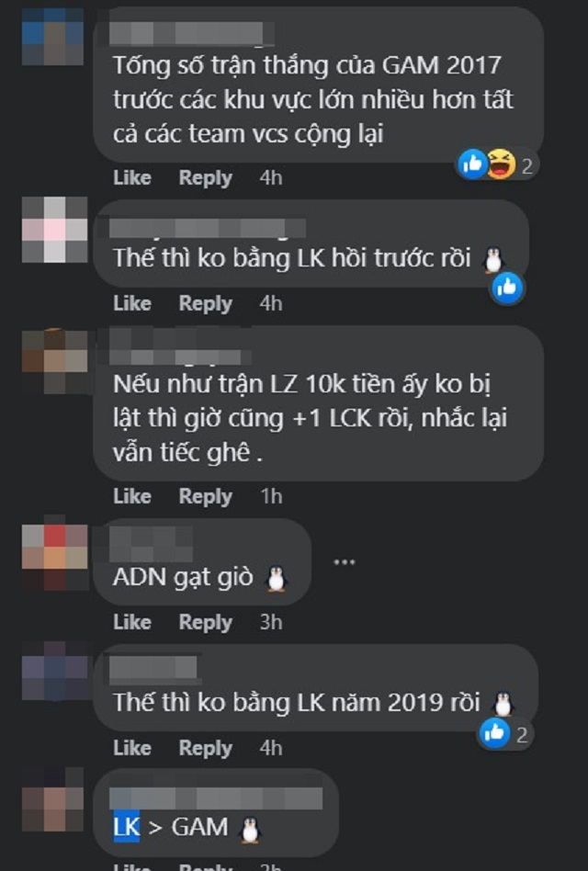Like the comment about GAM 2017 wins
The height and width of the screenshot is (871, 588).
click(x=132, y=177)
